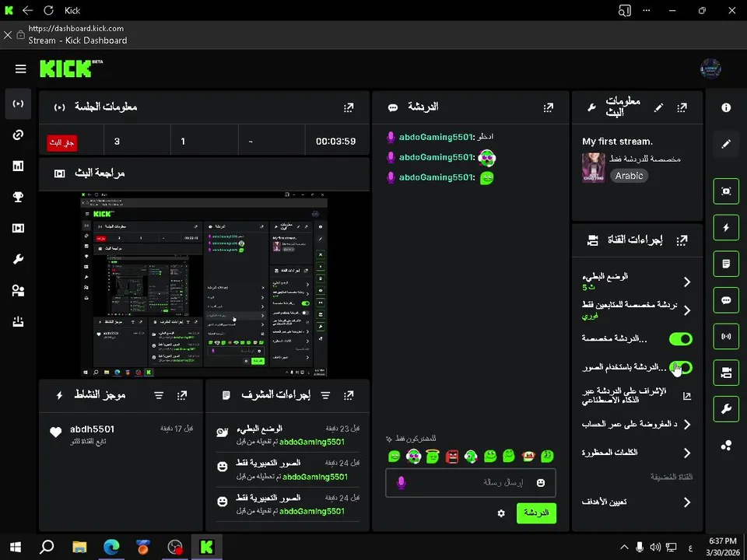The height and width of the screenshot is (560, 747).
Task: Pop out the activity feed panel (موجز النشاط)
Action: [x=182, y=395]
